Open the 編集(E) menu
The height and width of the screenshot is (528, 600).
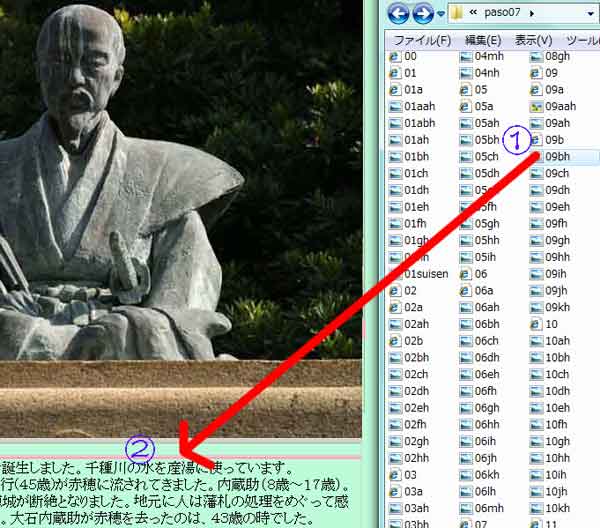pos(483,40)
